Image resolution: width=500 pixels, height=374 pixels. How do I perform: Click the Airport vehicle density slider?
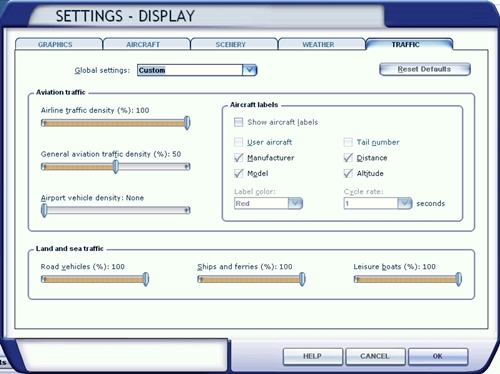(x=115, y=210)
